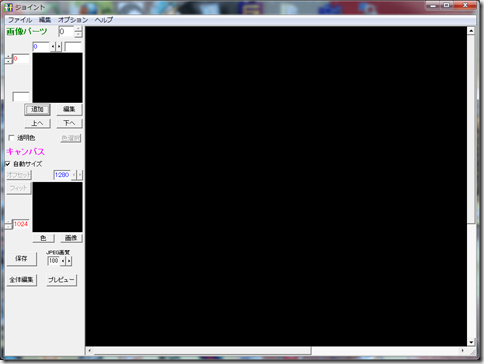Viewport: 484px width, 364px height.
Task: Click the 色 button under canvas preview
Action: click(43, 238)
